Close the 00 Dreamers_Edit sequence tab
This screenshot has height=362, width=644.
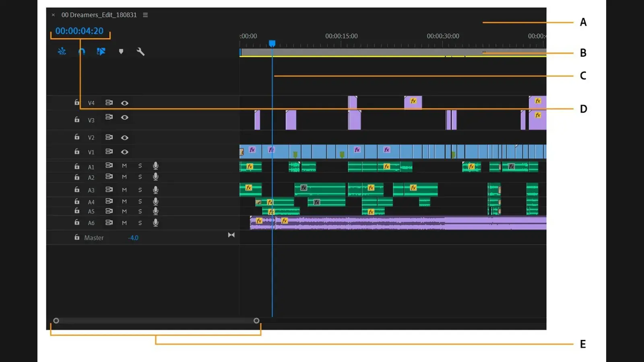[53, 15]
